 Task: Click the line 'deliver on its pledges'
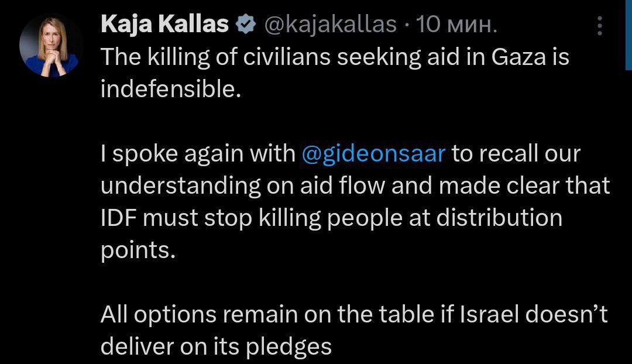[216, 346]
